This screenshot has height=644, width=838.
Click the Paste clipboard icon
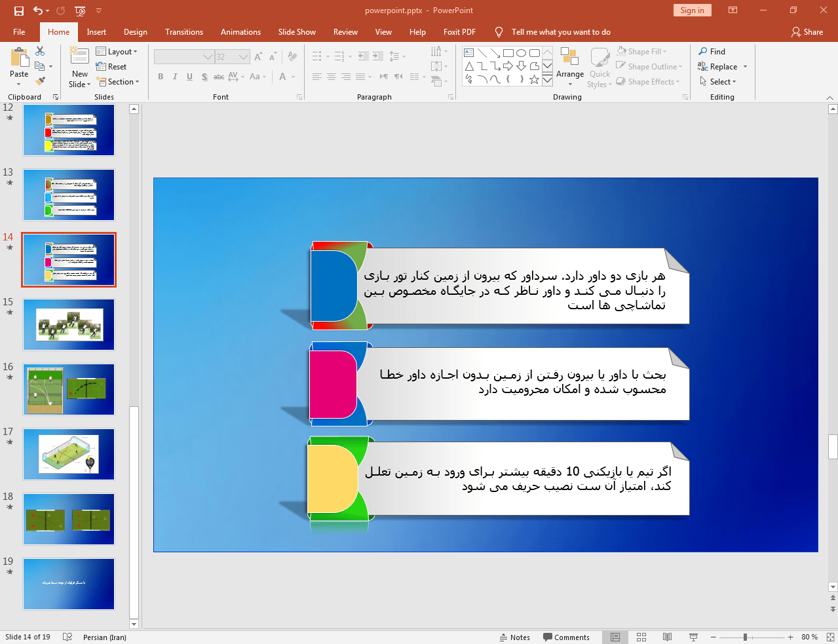coord(19,58)
